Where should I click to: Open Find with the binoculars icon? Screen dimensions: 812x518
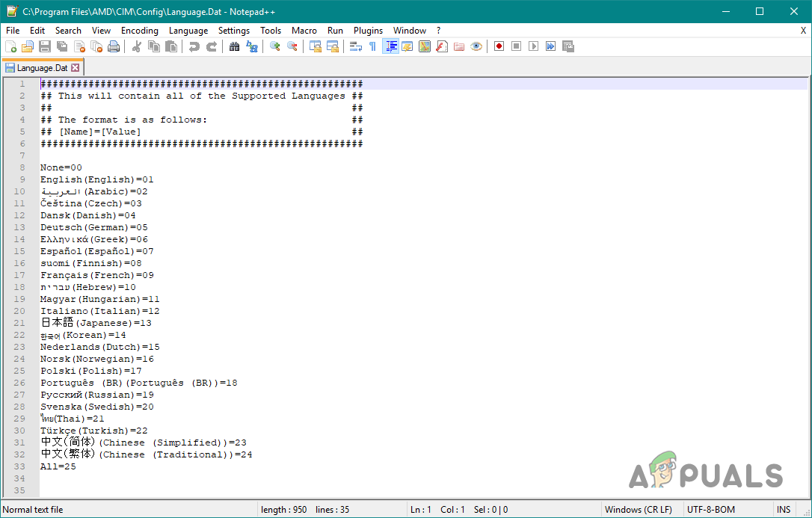(235, 46)
